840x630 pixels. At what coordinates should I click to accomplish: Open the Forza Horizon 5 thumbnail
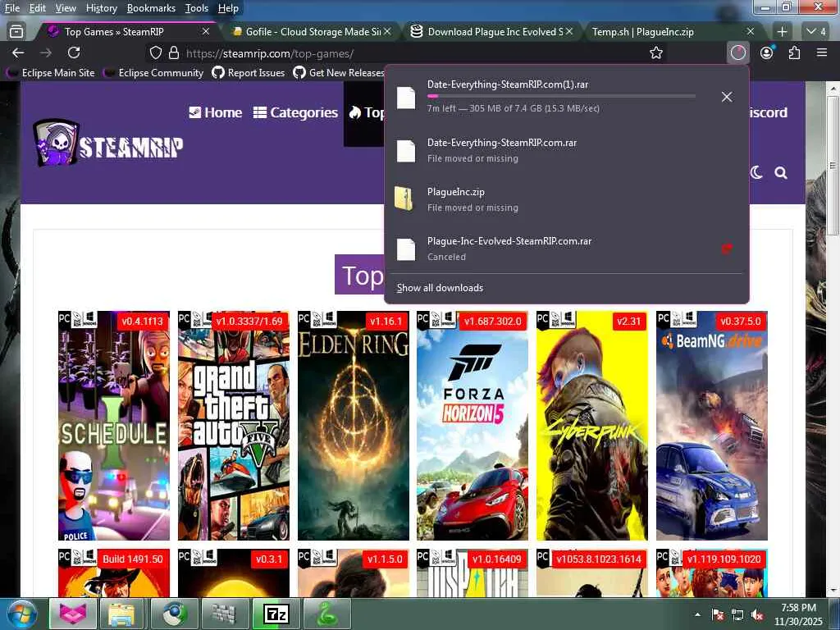click(472, 426)
